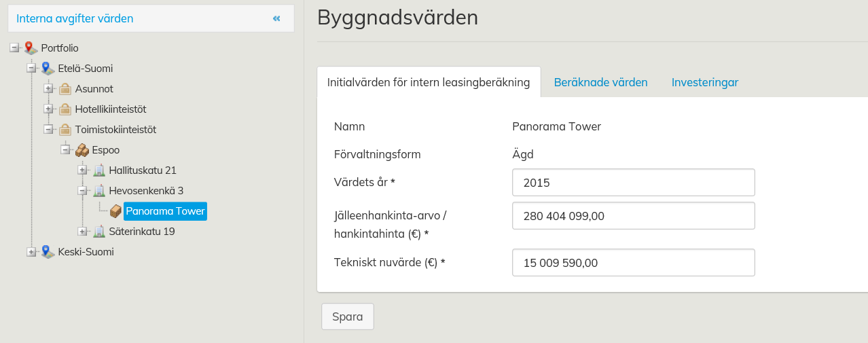Expand the Asunnot tree node
Viewport: 868px width, 343px height.
click(x=48, y=89)
